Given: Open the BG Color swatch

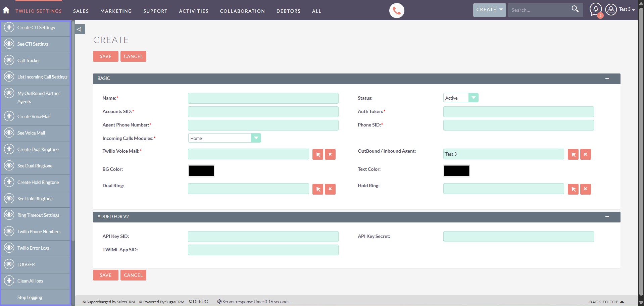Looking at the screenshot, I should (x=201, y=171).
